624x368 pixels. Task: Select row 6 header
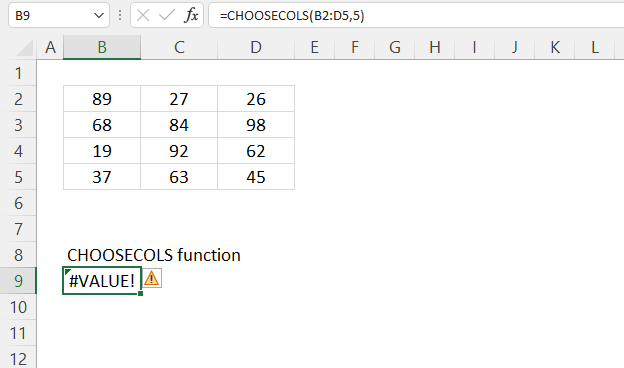pyautogui.click(x=18, y=203)
